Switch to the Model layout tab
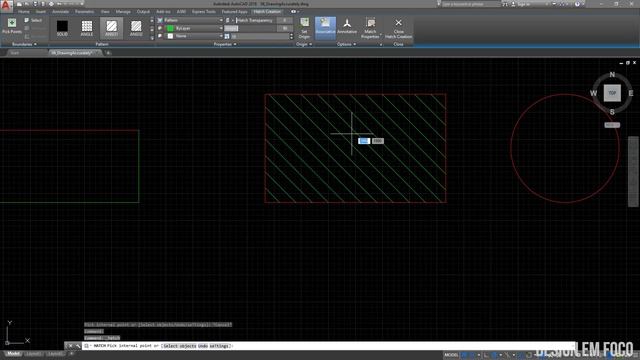Image resolution: width=640 pixels, height=360 pixels. 13,354
